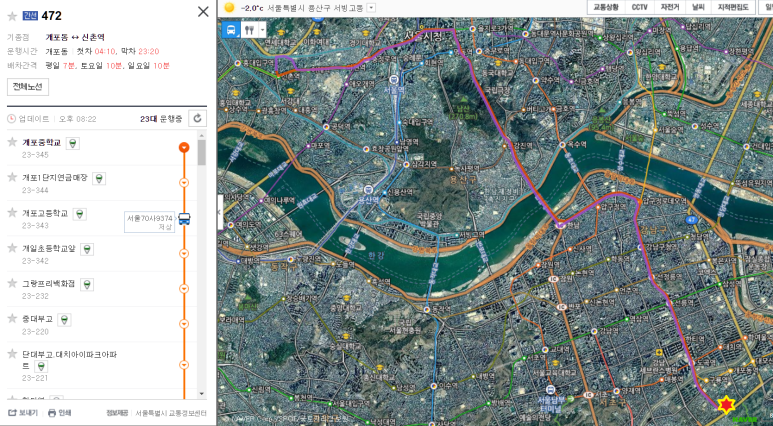Favorite the 개포1단지연금매장 stop star
Viewport: 773px width, 426px height.
coord(12,177)
